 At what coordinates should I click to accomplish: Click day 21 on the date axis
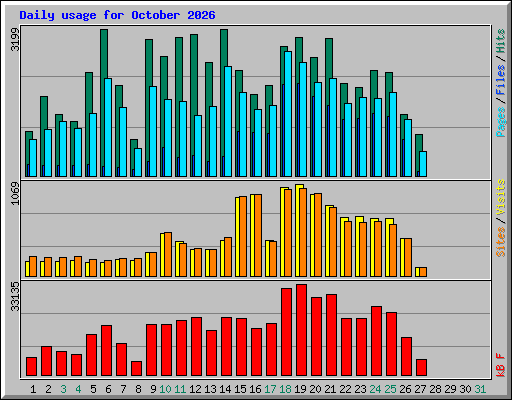[330, 389]
